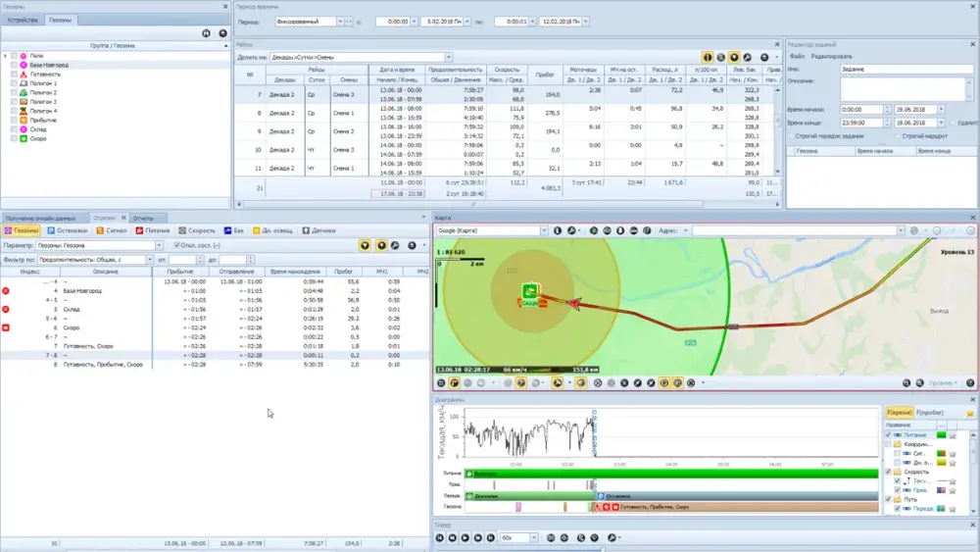Open the Редактировать menu in the task editor
Viewport: 980px width, 552px height.
coord(831,56)
